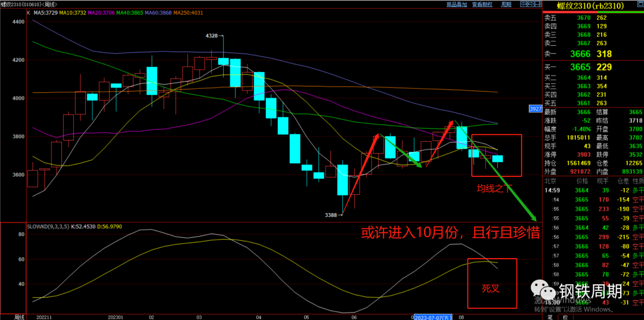Image resolution: width=644 pixels, height=320 pixels.
Task: Click the K:52.4530 value
Action: (x=84, y=226)
